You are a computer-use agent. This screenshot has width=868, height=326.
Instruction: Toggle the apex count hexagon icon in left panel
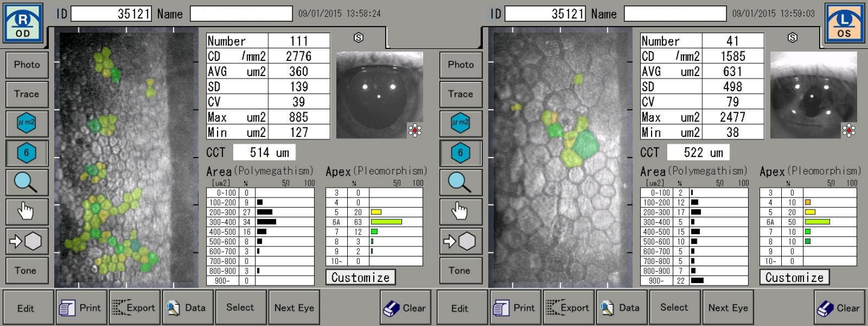(x=27, y=153)
